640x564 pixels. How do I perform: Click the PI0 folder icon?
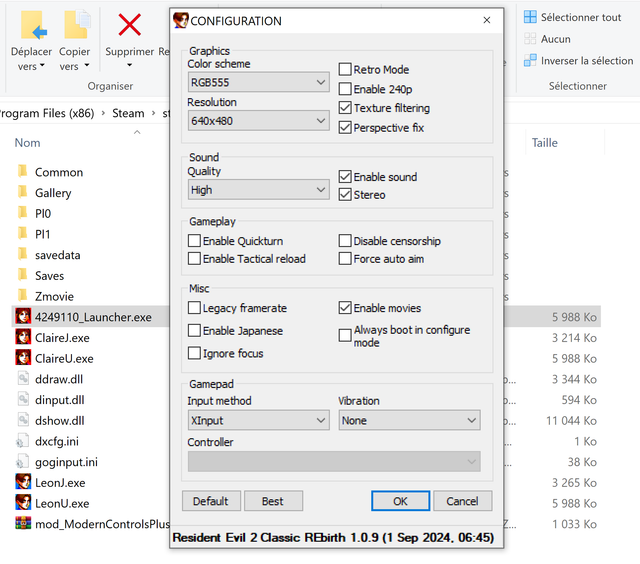[23, 213]
